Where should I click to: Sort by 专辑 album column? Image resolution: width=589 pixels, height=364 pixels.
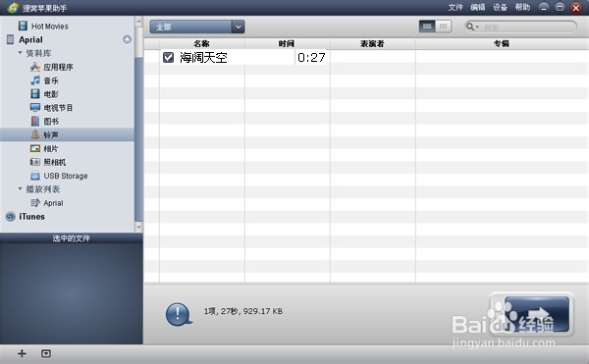tap(502, 44)
